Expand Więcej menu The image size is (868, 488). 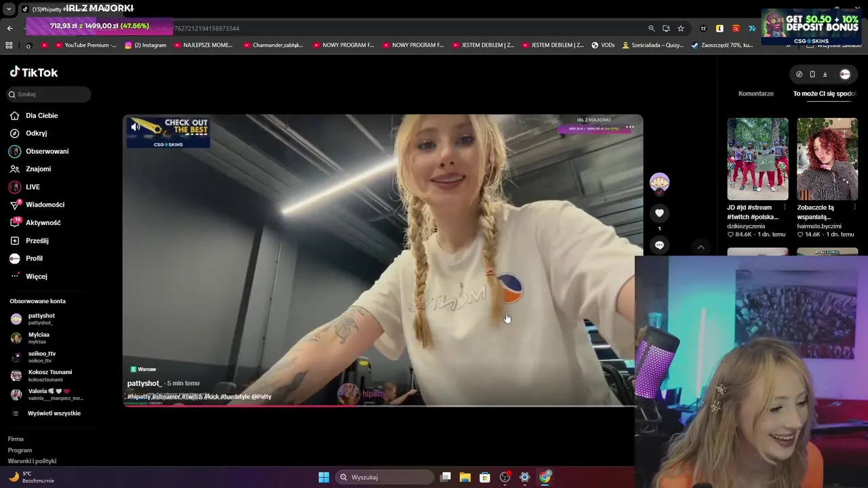(36, 277)
